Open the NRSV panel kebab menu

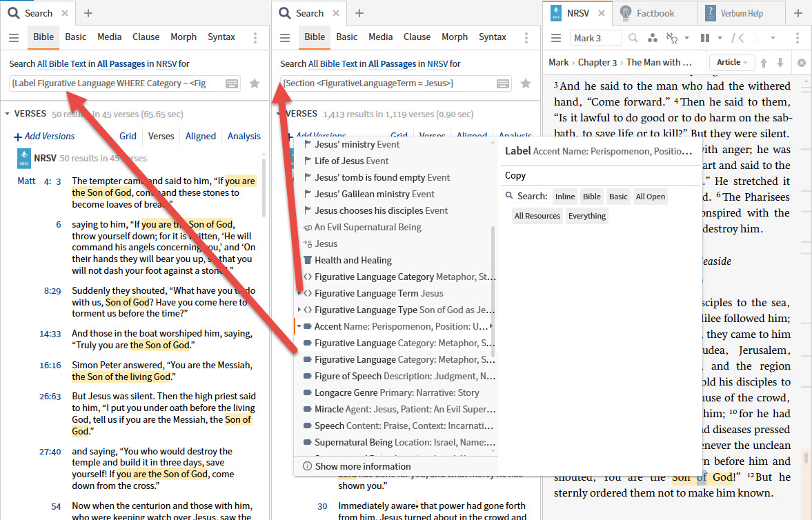point(797,38)
